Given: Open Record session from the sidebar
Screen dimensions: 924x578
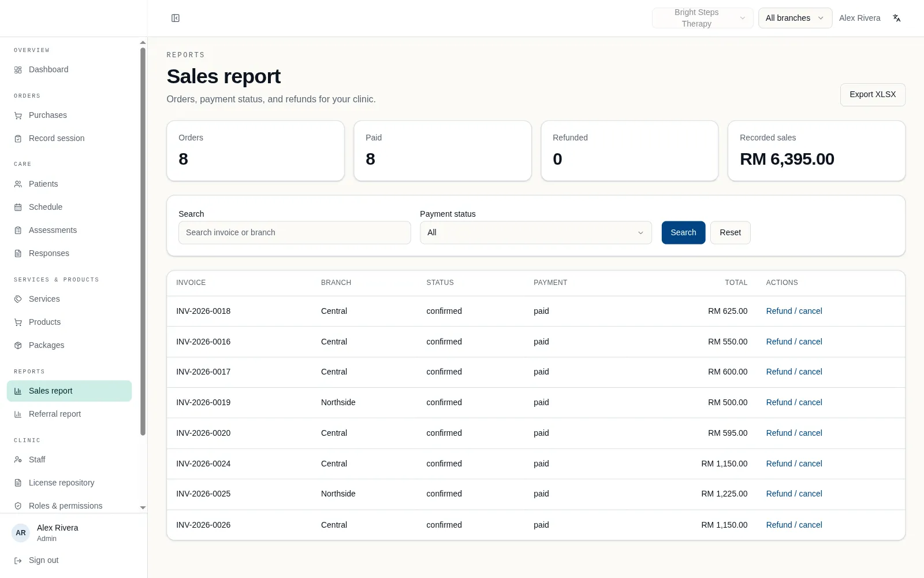Looking at the screenshot, I should click(69, 138).
